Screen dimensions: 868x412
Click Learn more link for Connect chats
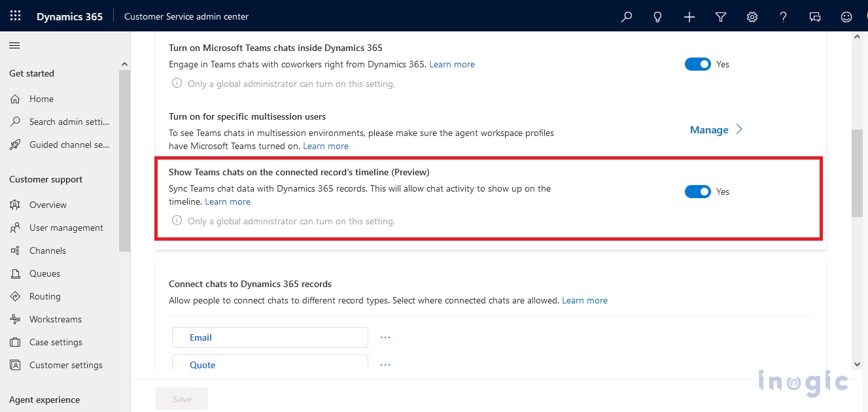click(x=585, y=300)
